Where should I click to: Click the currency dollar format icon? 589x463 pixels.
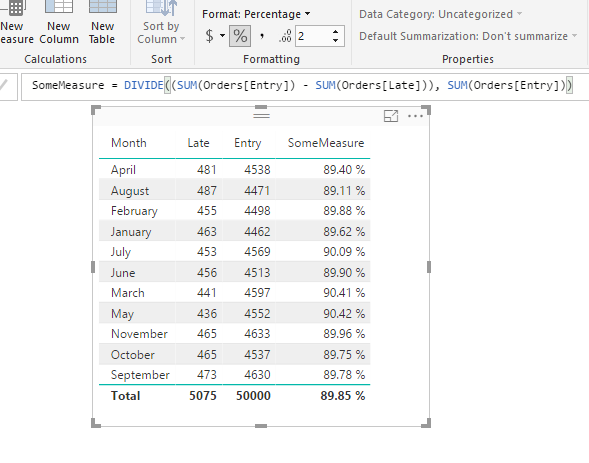point(210,36)
